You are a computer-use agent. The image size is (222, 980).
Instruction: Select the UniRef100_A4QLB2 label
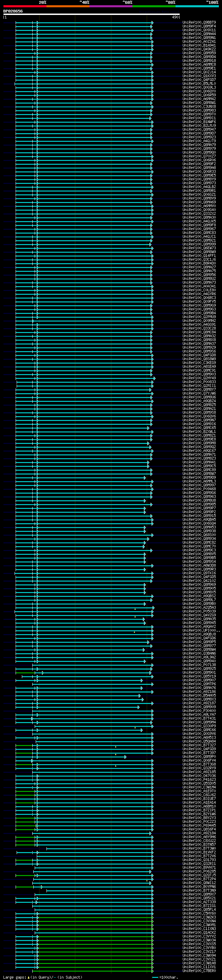click(x=199, y=187)
